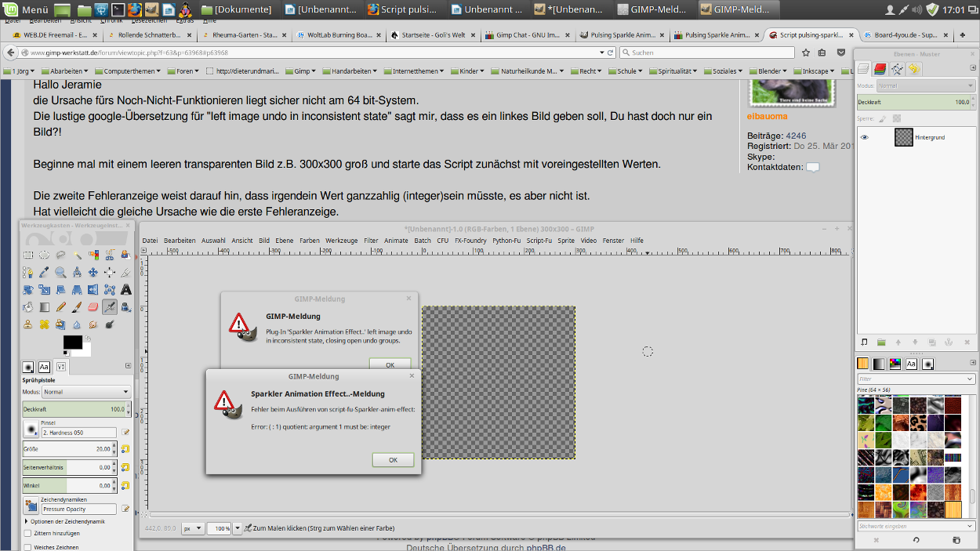Click the Firefox search field
Screen dimensions: 980x551
[706, 53]
